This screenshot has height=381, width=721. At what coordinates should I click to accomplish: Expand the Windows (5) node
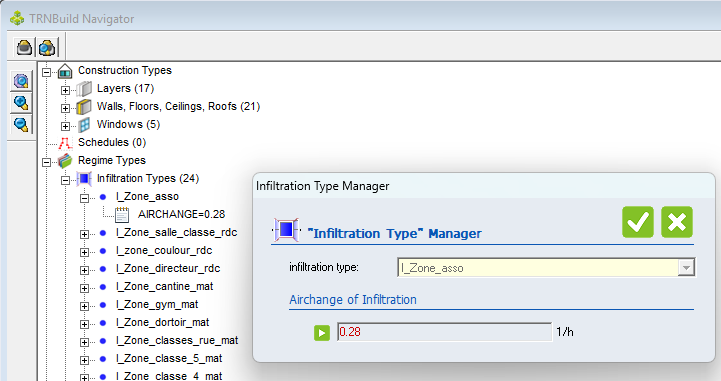[65, 126]
